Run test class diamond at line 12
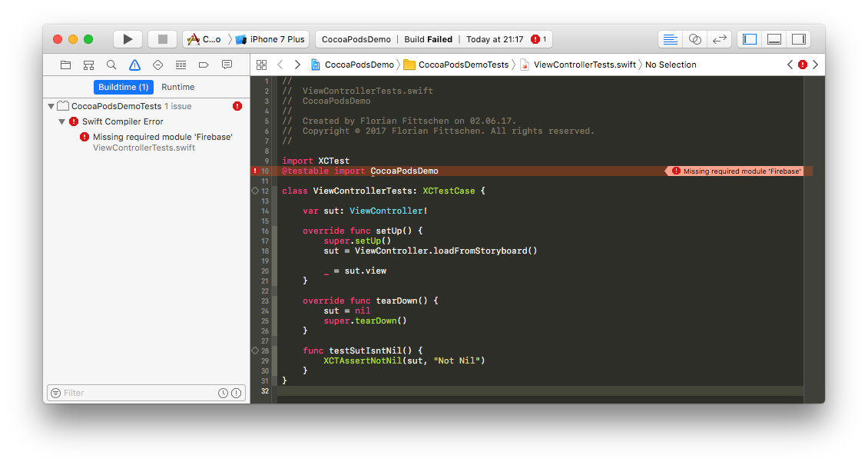This screenshot has width=868, height=465. (255, 191)
